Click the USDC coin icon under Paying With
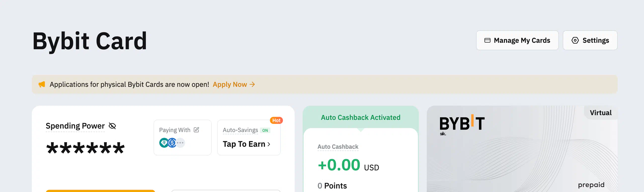This screenshot has height=192, width=644. click(x=172, y=143)
